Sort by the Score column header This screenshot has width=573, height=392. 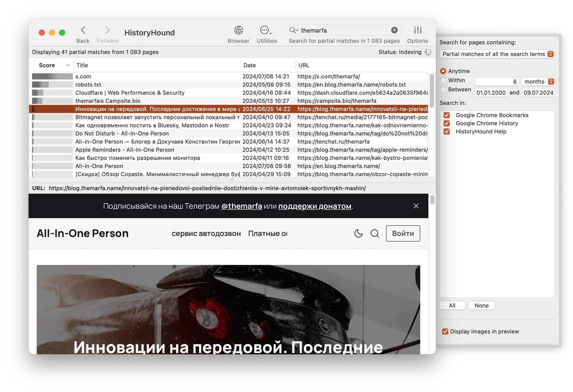point(47,65)
